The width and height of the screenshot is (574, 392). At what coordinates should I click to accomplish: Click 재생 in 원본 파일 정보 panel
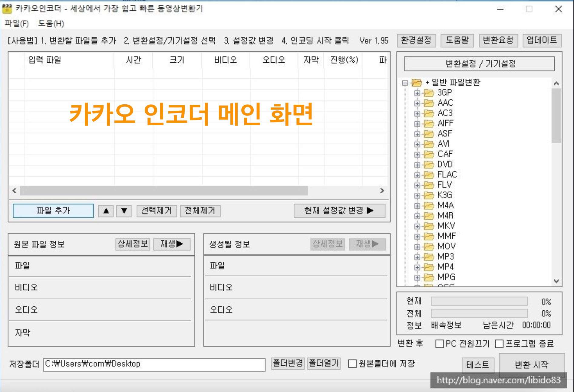[x=172, y=244]
